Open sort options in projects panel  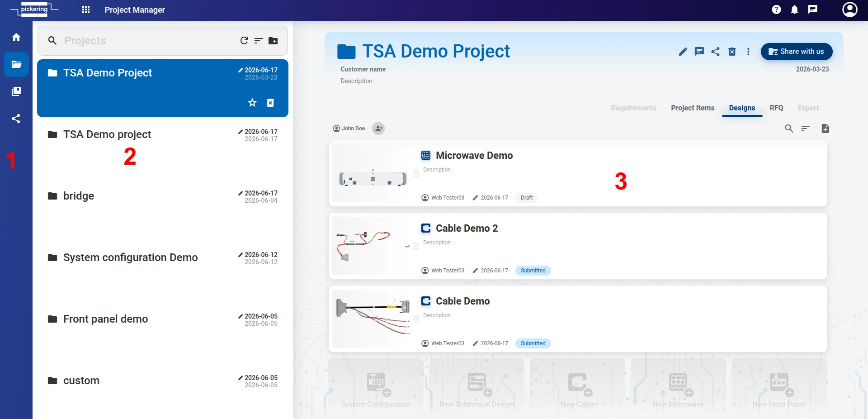259,41
